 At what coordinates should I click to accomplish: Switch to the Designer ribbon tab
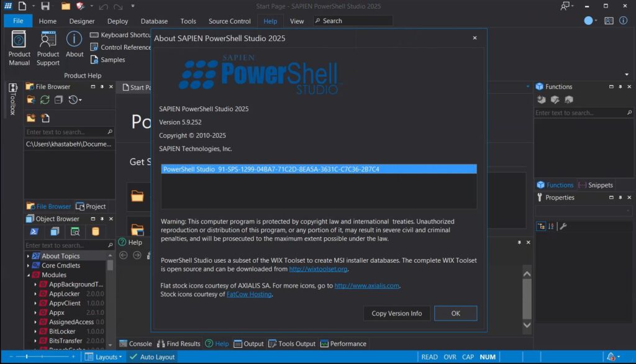(x=82, y=21)
